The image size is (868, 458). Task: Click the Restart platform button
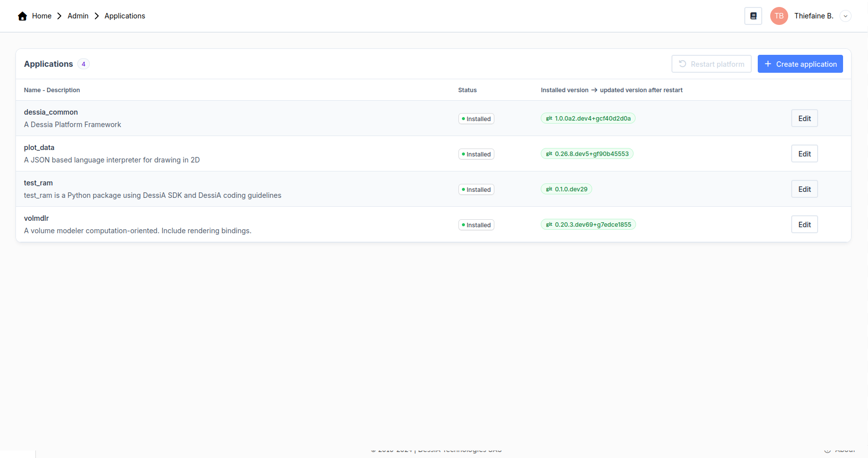[711, 64]
